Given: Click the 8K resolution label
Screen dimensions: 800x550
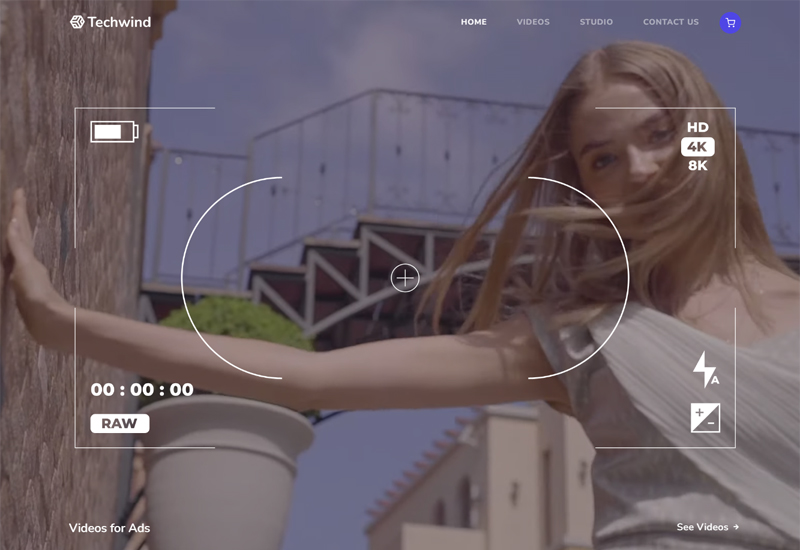Looking at the screenshot, I should (697, 165).
